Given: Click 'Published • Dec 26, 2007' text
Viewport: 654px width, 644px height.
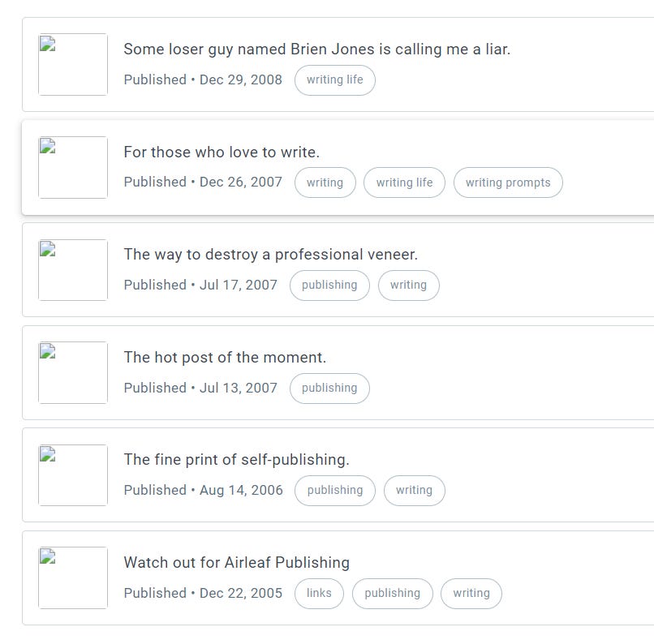Looking at the screenshot, I should (203, 182).
